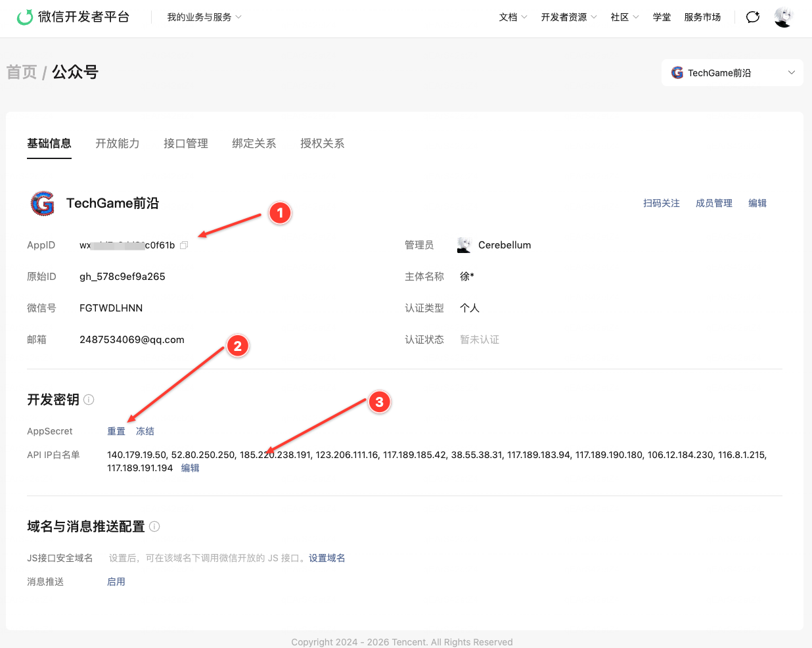Screen dimensions: 812x648
Task: Click the TechGame前沿 account logo
Action: tap(43, 204)
